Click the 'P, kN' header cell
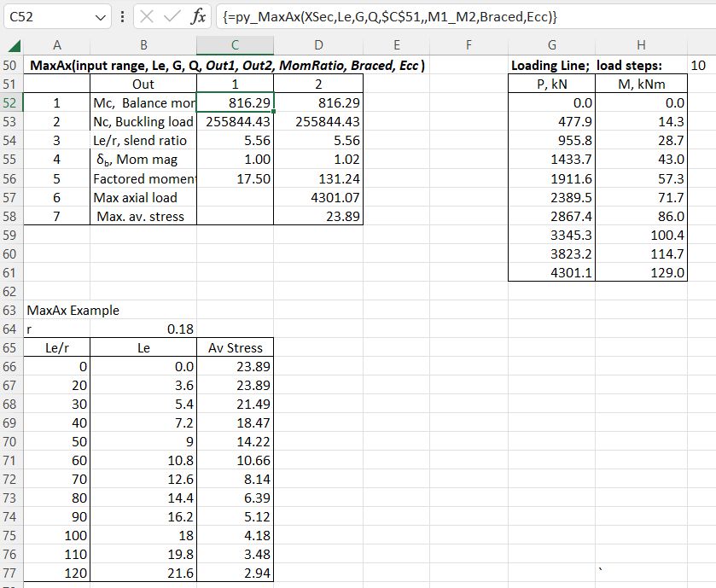This screenshot has width=716, height=588. click(552, 84)
